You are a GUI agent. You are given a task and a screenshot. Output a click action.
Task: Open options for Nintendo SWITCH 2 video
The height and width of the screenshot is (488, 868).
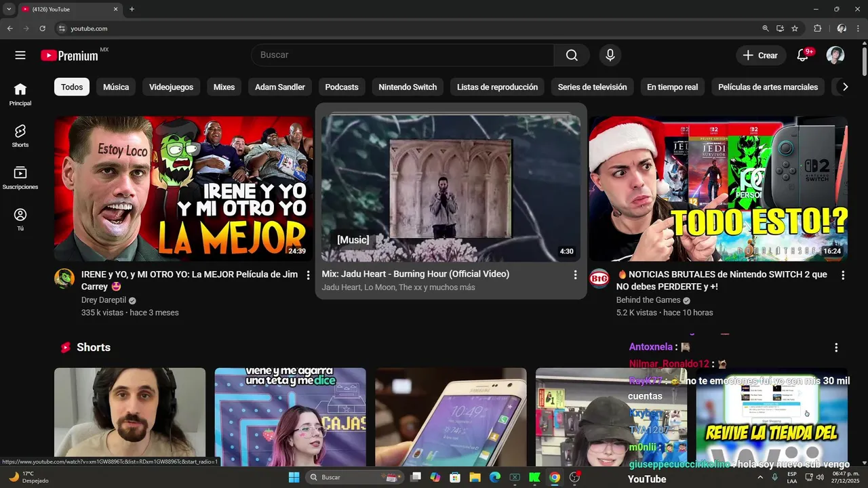pyautogui.click(x=843, y=275)
